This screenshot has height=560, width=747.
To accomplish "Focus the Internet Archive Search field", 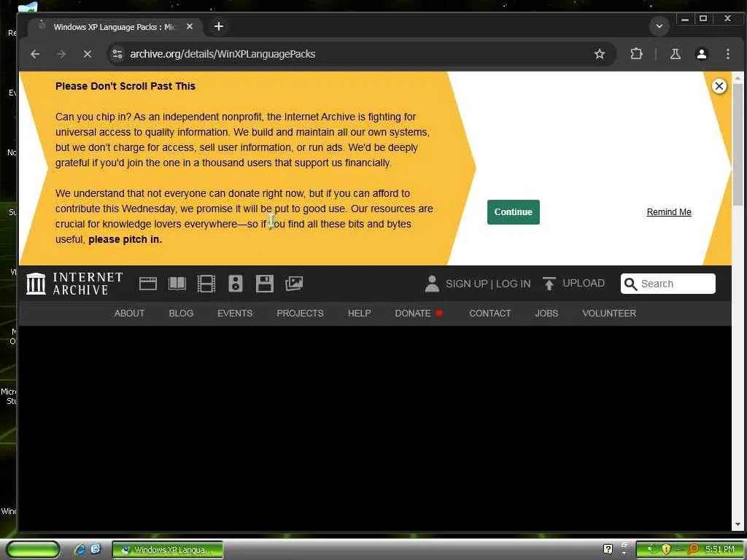I will pos(668,284).
